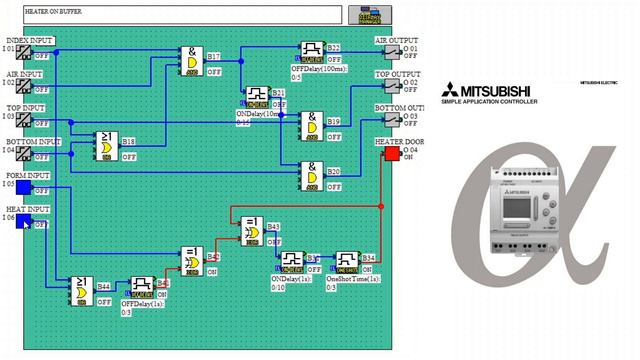Image resolution: width=640 pixels, height=360 pixels.
Task: Toggle the blue I 05 FORM INPUT
Action: pyautogui.click(x=24, y=188)
